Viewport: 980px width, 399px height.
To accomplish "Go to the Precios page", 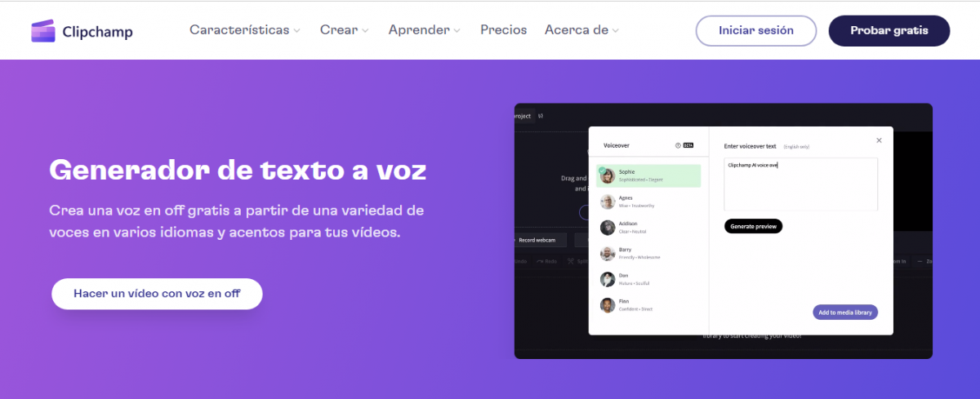I will click(503, 30).
